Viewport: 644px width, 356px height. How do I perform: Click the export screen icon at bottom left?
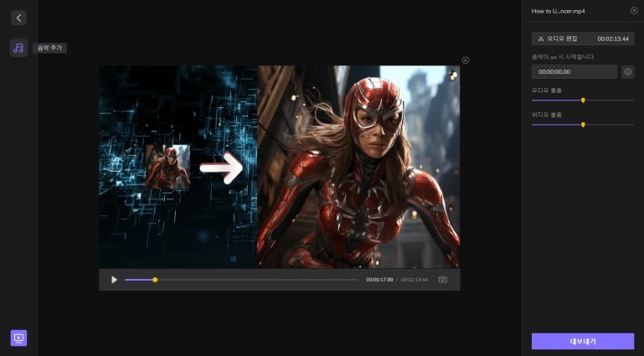pyautogui.click(x=18, y=338)
